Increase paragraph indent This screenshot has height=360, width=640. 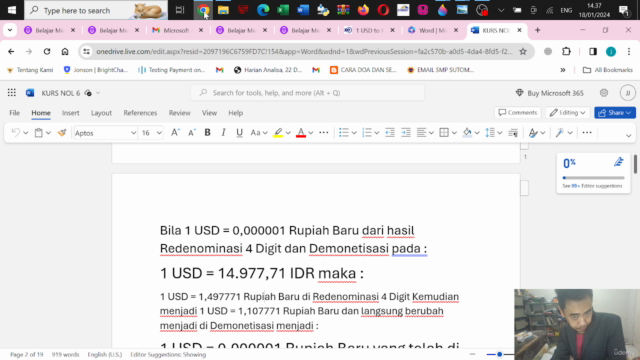(406, 133)
